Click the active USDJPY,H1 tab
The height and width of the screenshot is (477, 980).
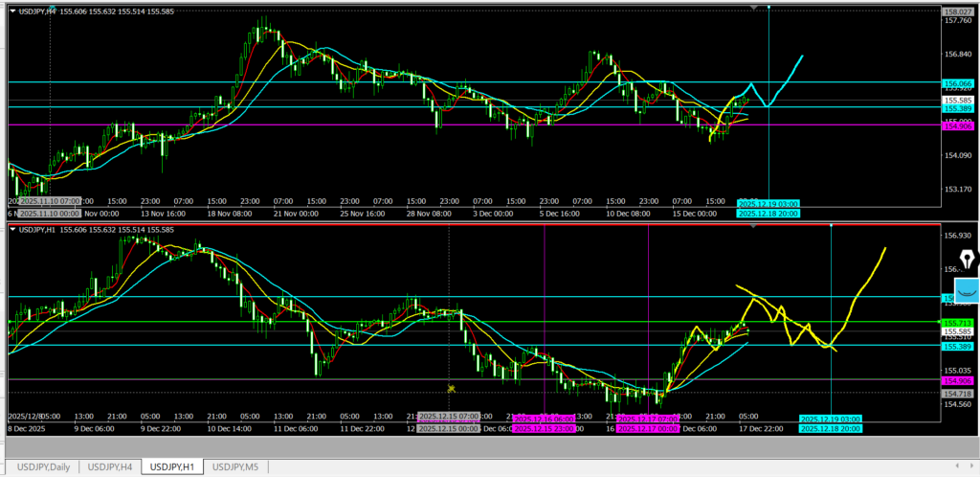tap(173, 466)
